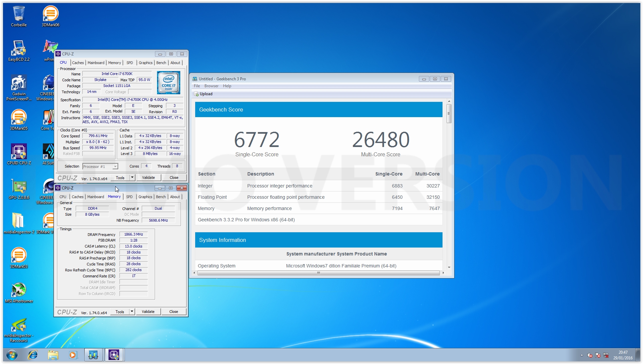Open Mainboard tab in upper CPU-Z window

pyautogui.click(x=96, y=63)
